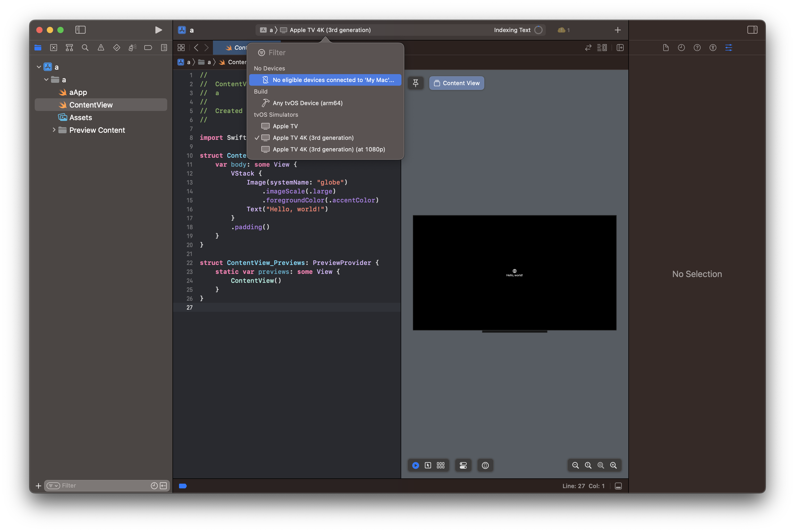Show Quick Help in the inspector
This screenshot has height=532, width=795.
pos(697,48)
